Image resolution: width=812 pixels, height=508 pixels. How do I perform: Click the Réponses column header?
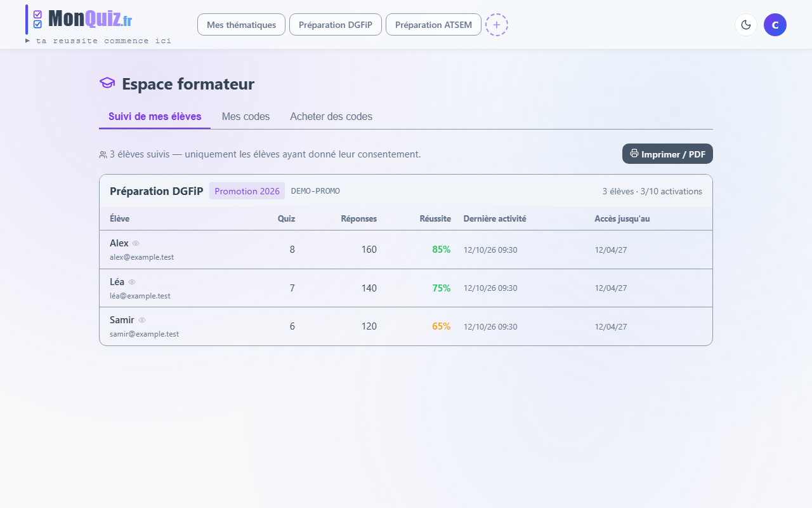[359, 218]
